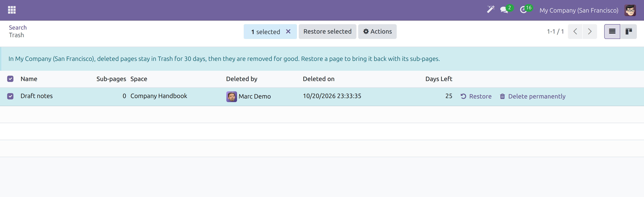
Task: Open the apps grid menu
Action: tap(12, 10)
